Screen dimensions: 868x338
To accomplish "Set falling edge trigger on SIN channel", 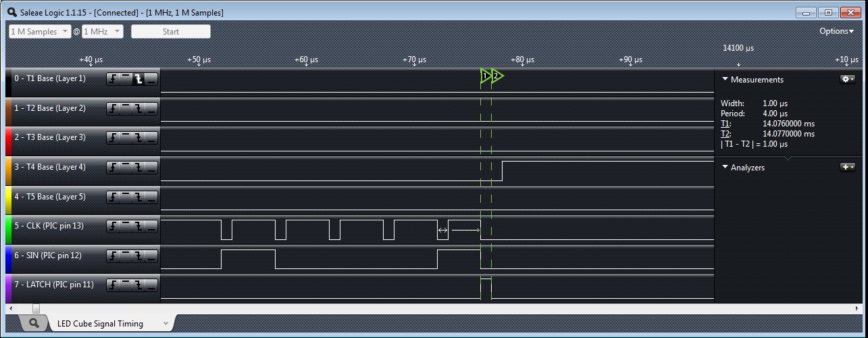I will point(138,255).
